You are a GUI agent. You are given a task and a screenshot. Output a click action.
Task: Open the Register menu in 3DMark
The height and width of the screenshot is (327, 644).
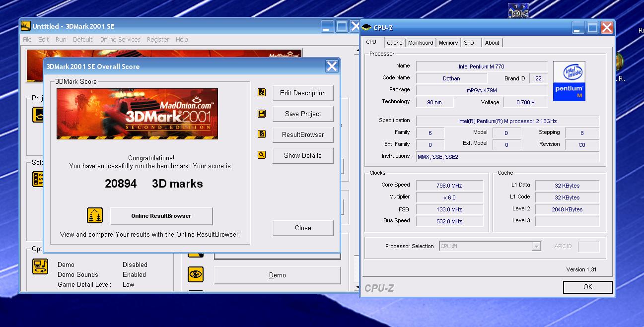click(x=158, y=39)
